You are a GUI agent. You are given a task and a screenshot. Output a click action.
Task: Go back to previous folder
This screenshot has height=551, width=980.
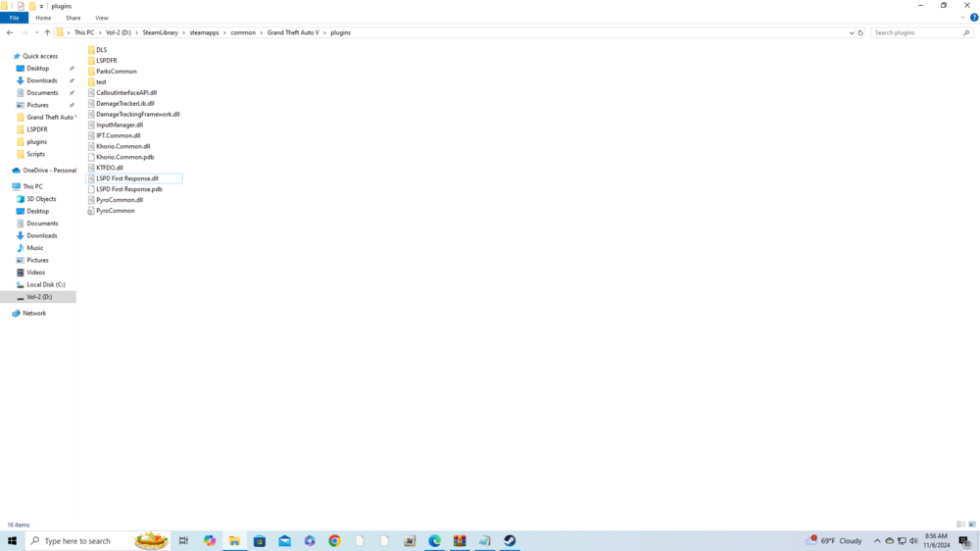click(x=10, y=32)
